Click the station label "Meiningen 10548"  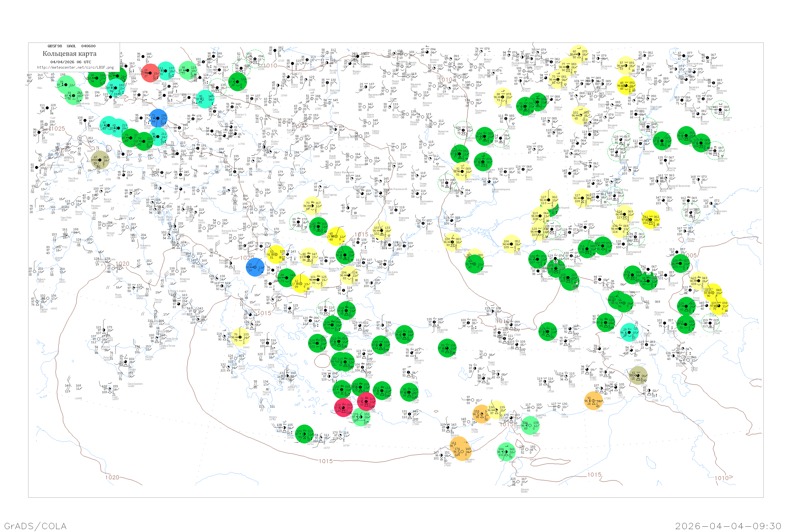147,104
